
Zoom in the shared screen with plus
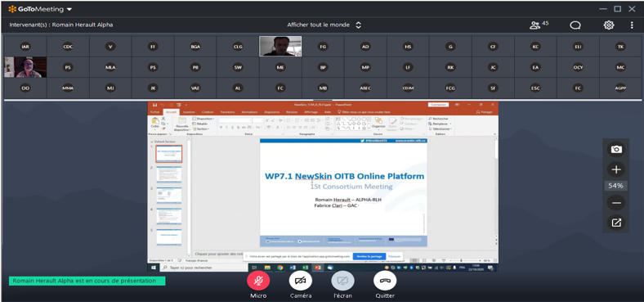[616, 169]
